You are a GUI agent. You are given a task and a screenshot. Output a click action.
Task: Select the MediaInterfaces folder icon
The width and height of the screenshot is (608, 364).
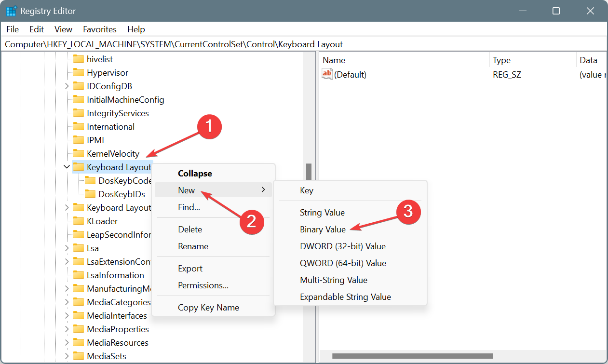tap(79, 316)
